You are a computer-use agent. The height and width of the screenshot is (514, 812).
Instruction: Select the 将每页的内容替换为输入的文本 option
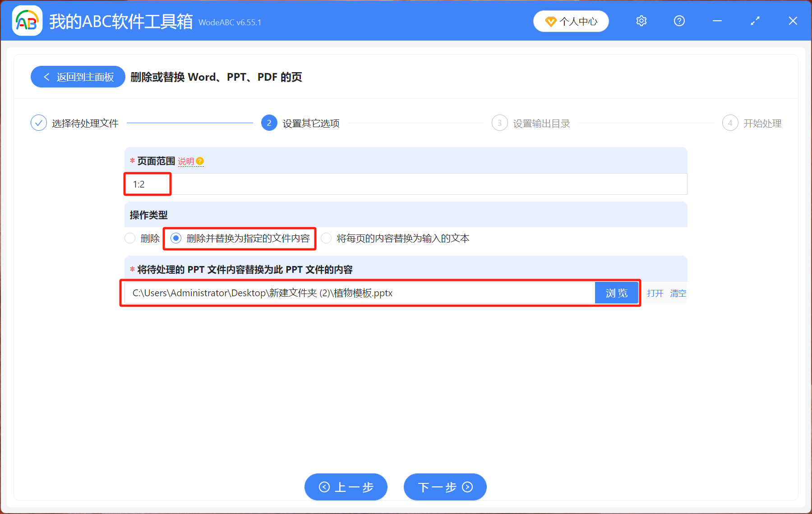326,238
